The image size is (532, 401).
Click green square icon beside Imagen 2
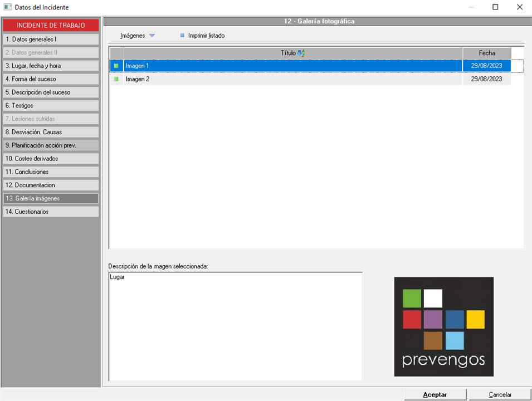coord(116,80)
